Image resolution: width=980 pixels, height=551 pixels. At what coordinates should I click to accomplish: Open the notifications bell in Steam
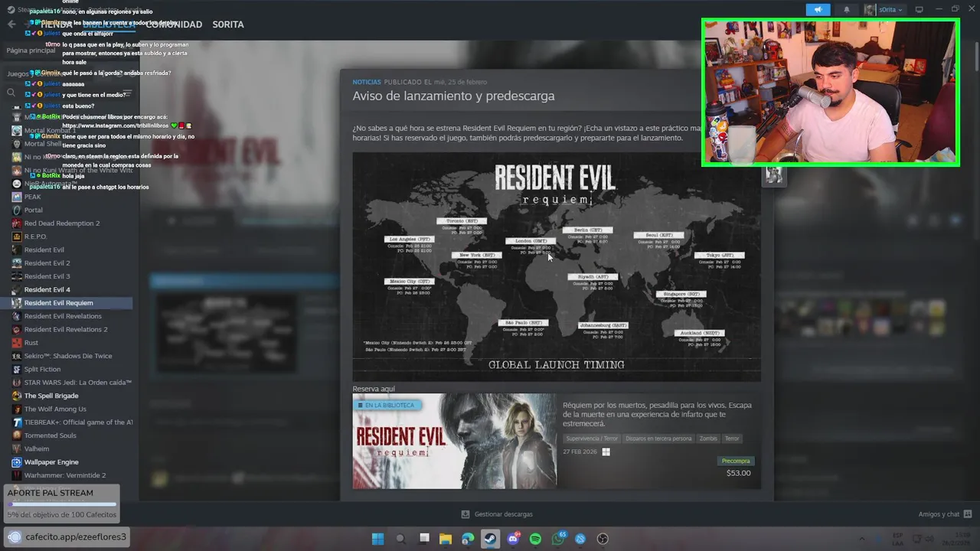(846, 10)
